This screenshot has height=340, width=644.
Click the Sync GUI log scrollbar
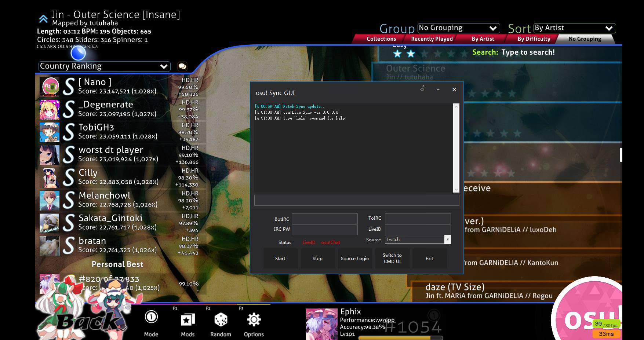pyautogui.click(x=456, y=148)
